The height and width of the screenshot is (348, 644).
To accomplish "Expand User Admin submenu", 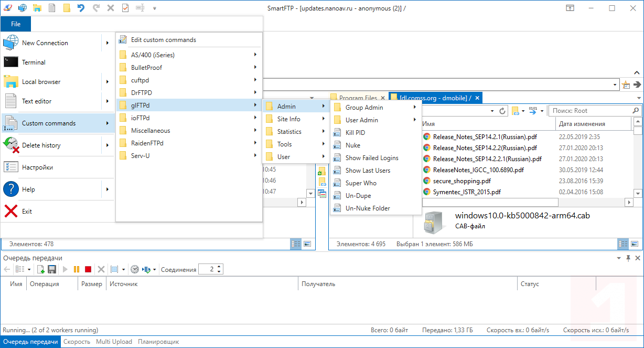I will (x=375, y=120).
